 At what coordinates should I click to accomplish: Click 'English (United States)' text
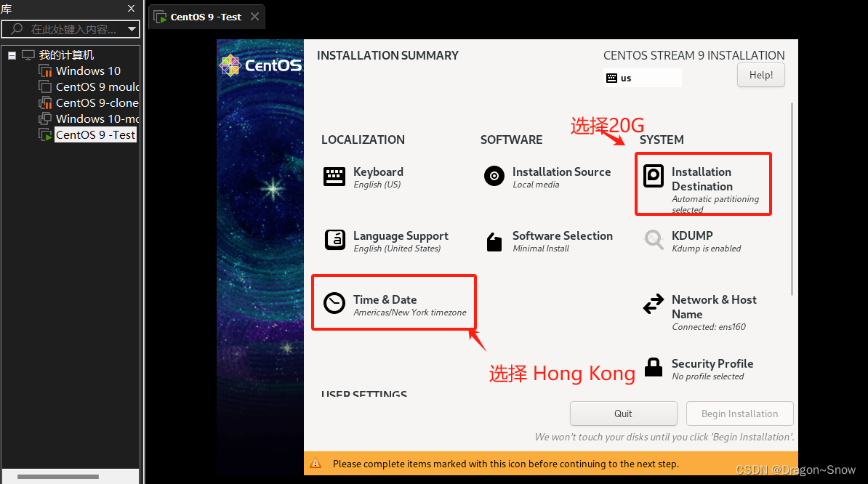point(397,249)
